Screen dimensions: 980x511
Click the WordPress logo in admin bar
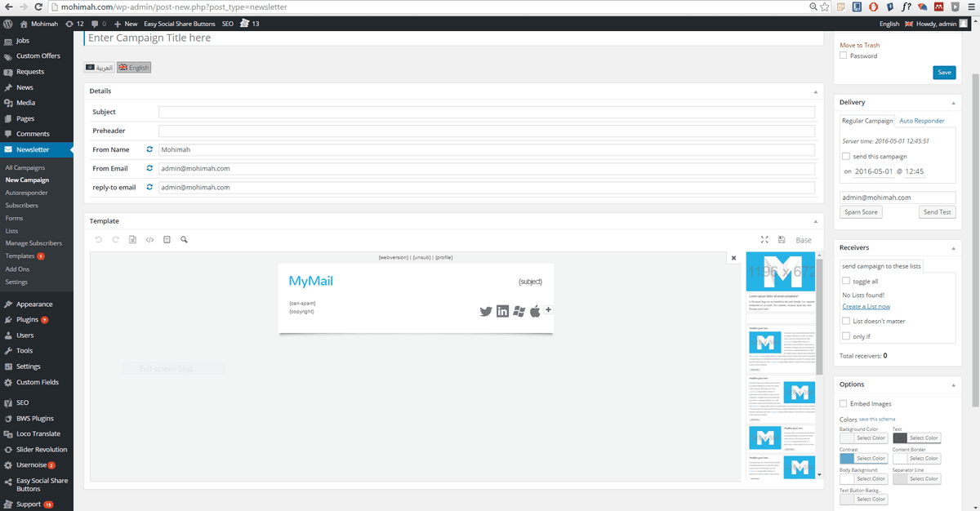pyautogui.click(x=7, y=24)
